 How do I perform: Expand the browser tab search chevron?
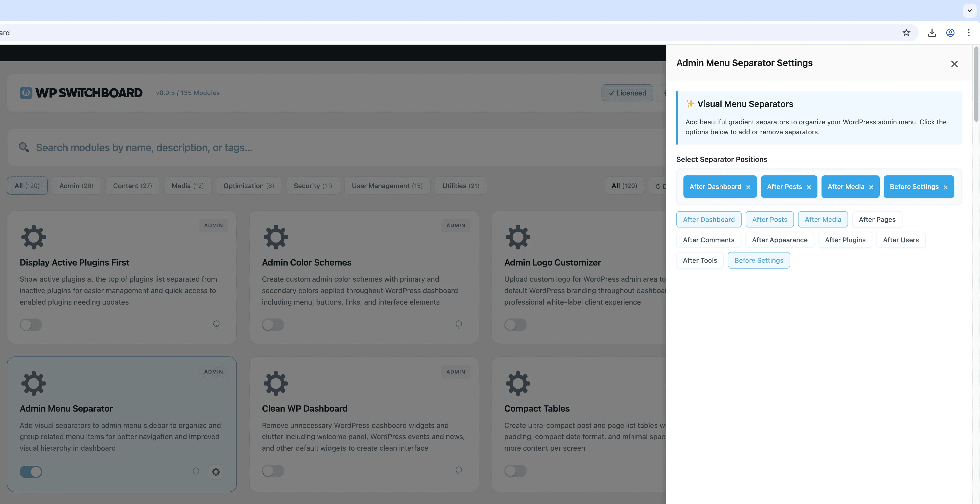(x=970, y=11)
